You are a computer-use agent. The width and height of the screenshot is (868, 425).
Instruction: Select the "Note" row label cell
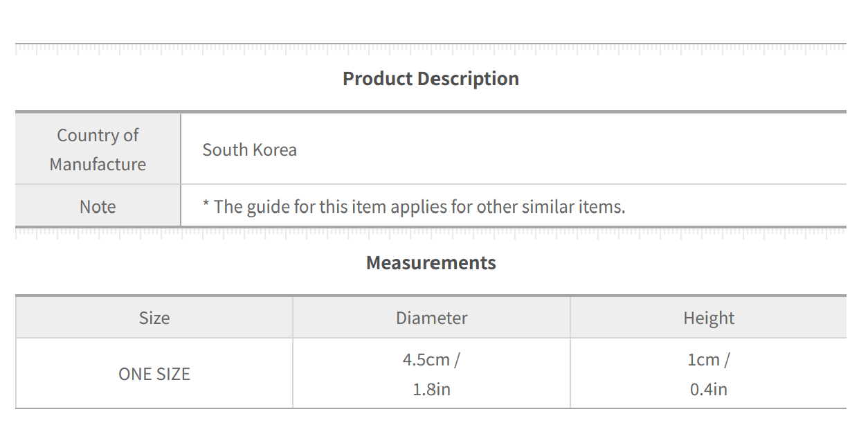coord(98,207)
